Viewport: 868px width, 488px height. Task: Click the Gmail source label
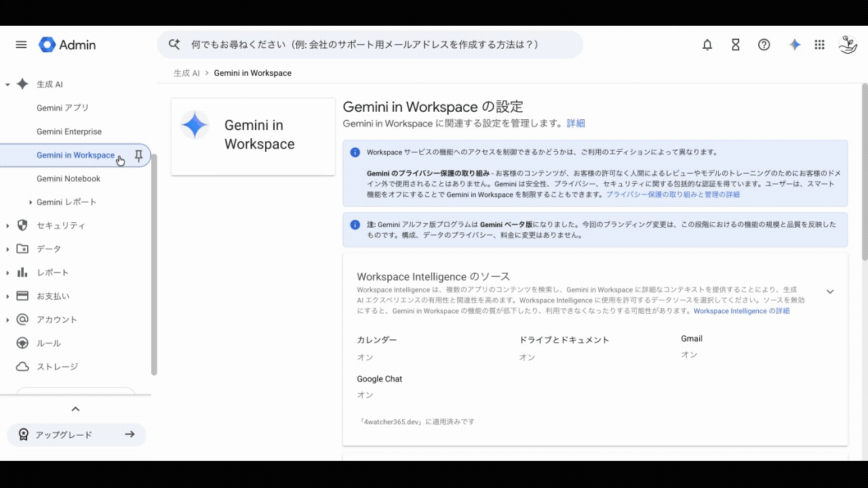click(x=692, y=338)
